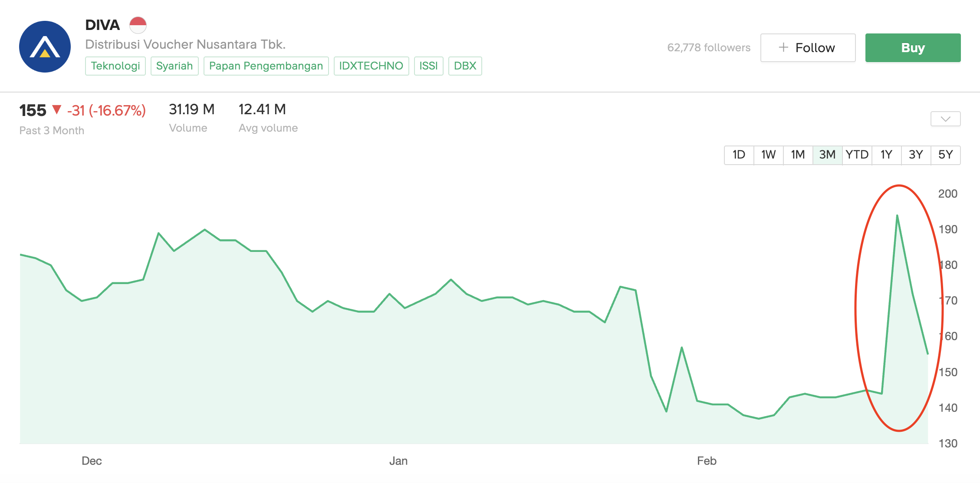Image resolution: width=980 pixels, height=483 pixels.
Task: Select the 1W time range
Action: (768, 155)
